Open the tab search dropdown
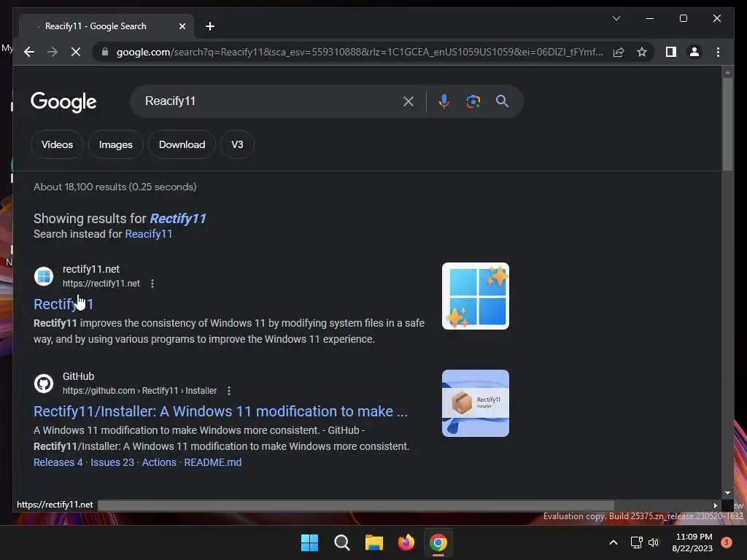Image resolution: width=747 pixels, height=560 pixels. (x=616, y=18)
